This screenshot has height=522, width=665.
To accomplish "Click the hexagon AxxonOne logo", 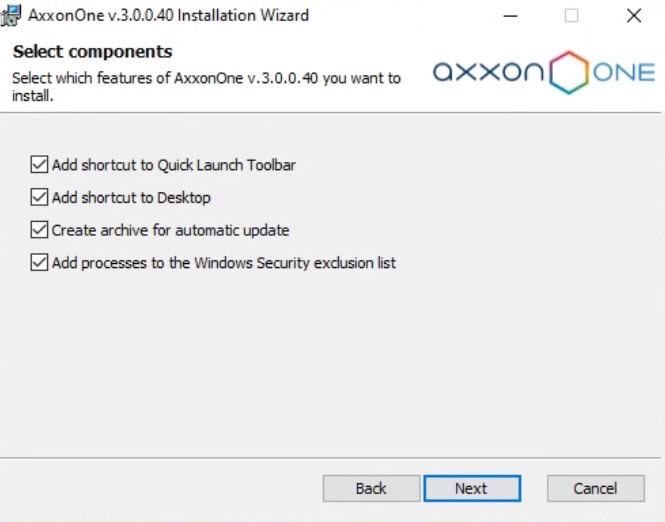I will point(571,72).
